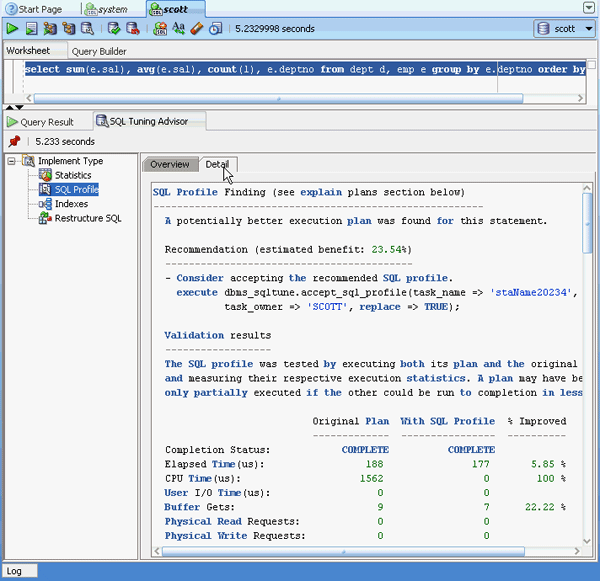
Task: Switch to the Query Builder tab
Action: [x=99, y=51]
